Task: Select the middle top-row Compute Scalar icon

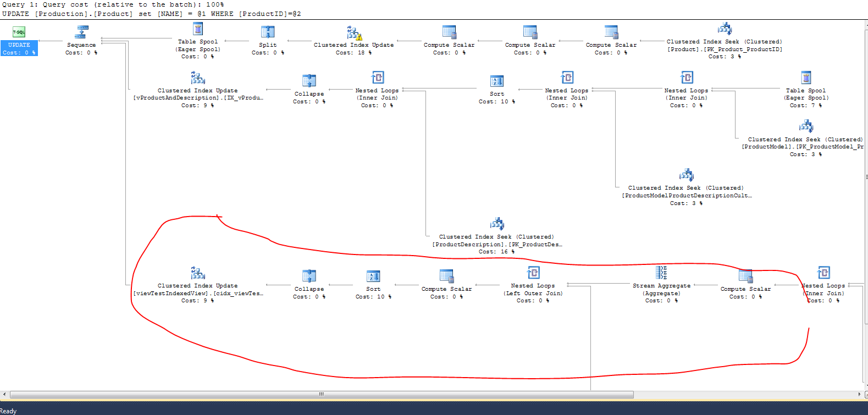Action: click(x=530, y=32)
